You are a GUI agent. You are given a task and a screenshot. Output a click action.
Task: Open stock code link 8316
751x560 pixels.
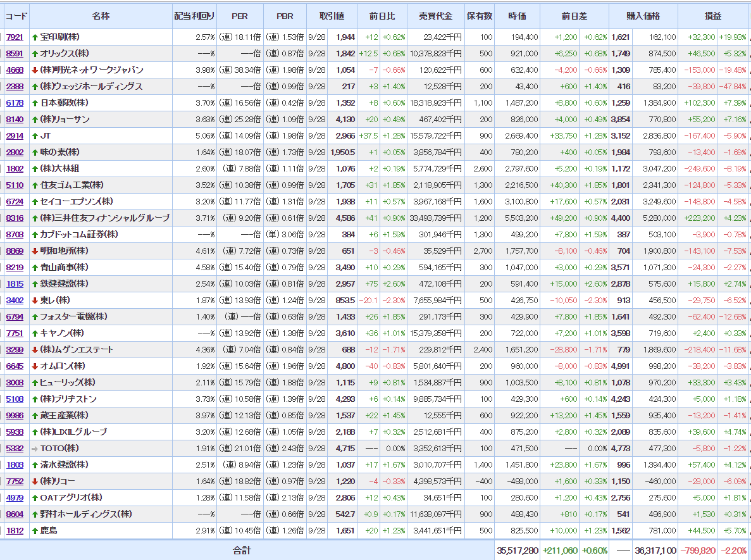[15, 218]
